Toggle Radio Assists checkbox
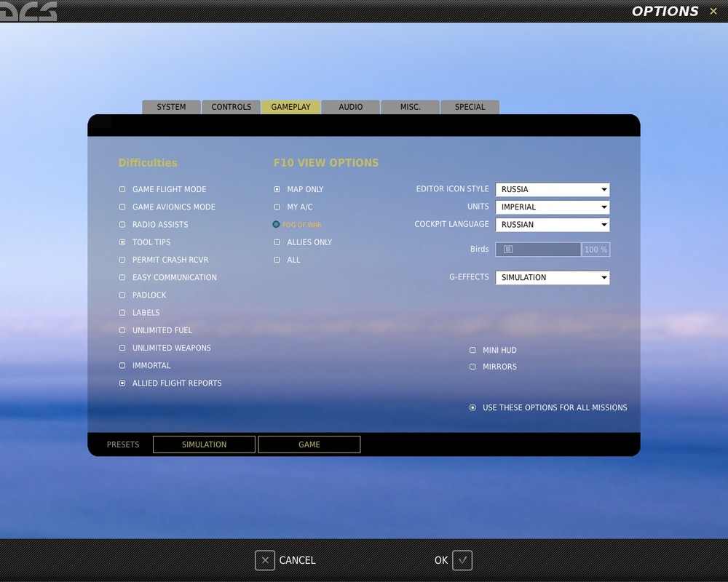Screen dimensions: 728x582 point(122,225)
